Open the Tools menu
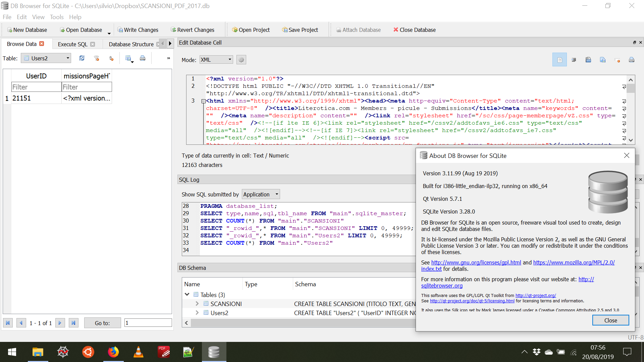The height and width of the screenshot is (362, 644). (56, 17)
